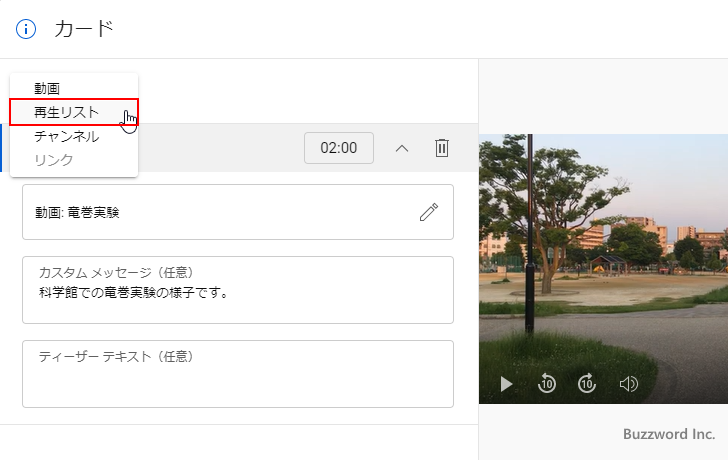Pick the リンク menu entry
Screen dimensions: 728x460
(x=74, y=160)
